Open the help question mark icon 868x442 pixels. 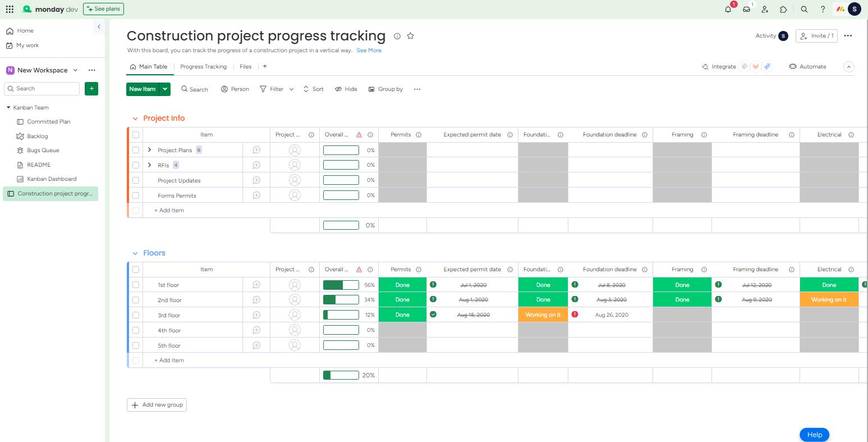(x=823, y=9)
